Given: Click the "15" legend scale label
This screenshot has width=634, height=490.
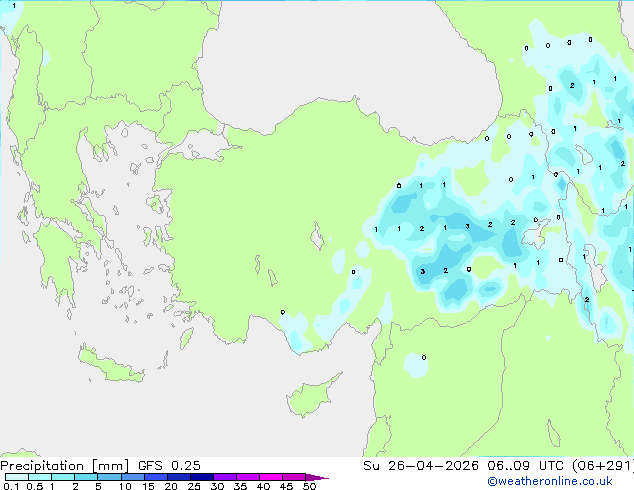Looking at the screenshot, I should click(x=148, y=486).
